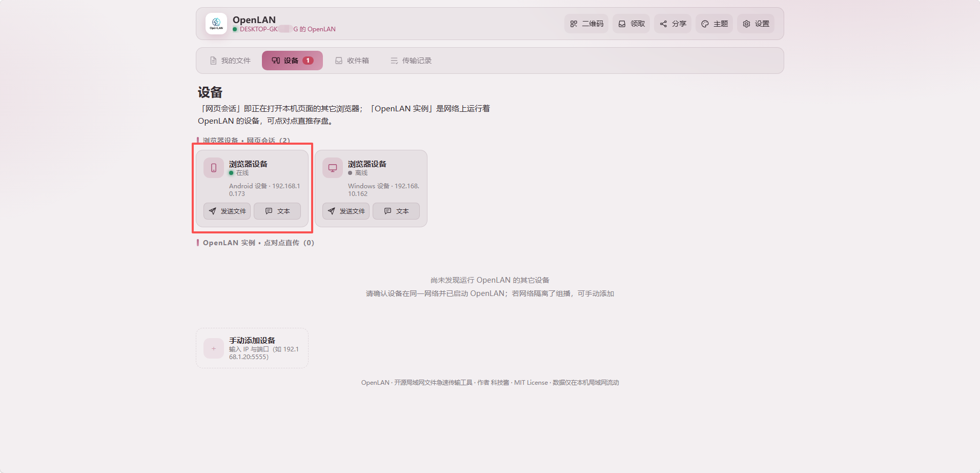Click the footer MIT License text
Viewport: 980px width, 473px height.
pos(531,383)
